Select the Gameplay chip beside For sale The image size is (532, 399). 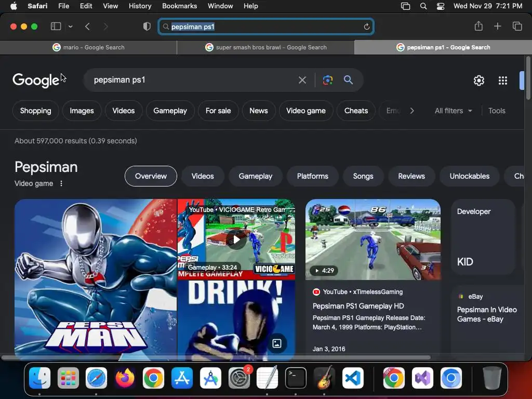pyautogui.click(x=170, y=111)
